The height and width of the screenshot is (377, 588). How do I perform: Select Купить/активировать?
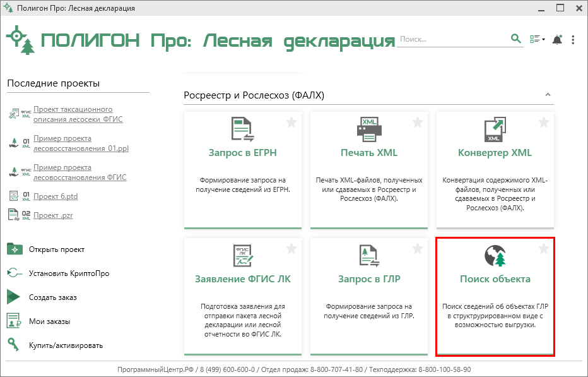(66, 345)
